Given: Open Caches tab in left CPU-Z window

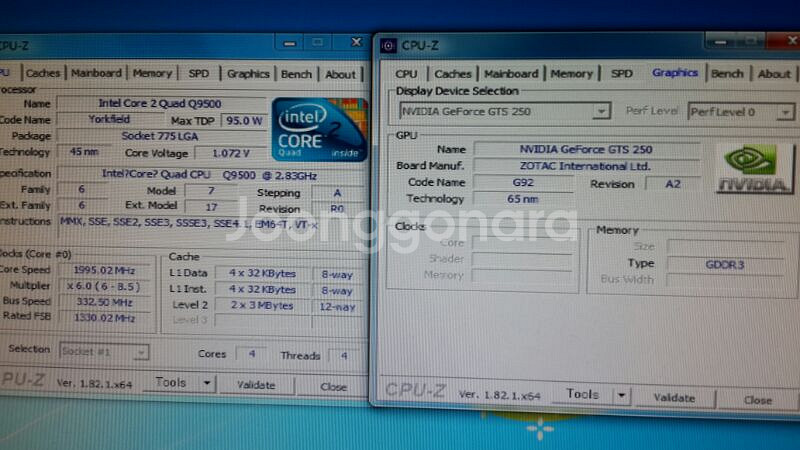Looking at the screenshot, I should [43, 73].
